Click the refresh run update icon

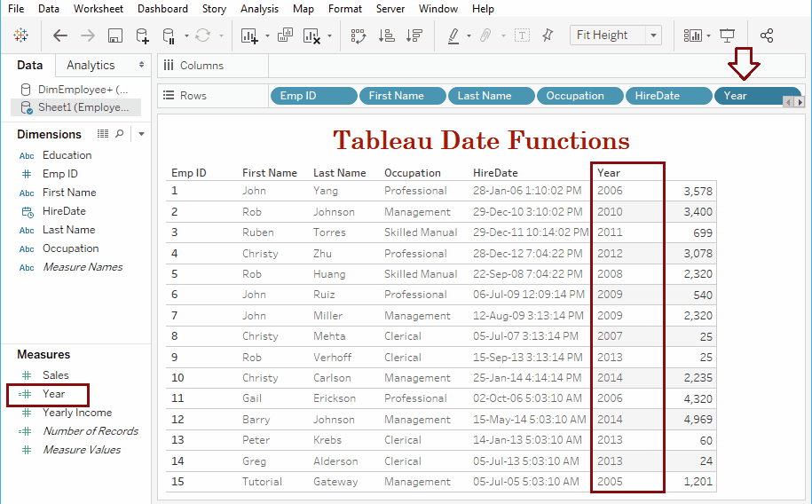coord(202,35)
